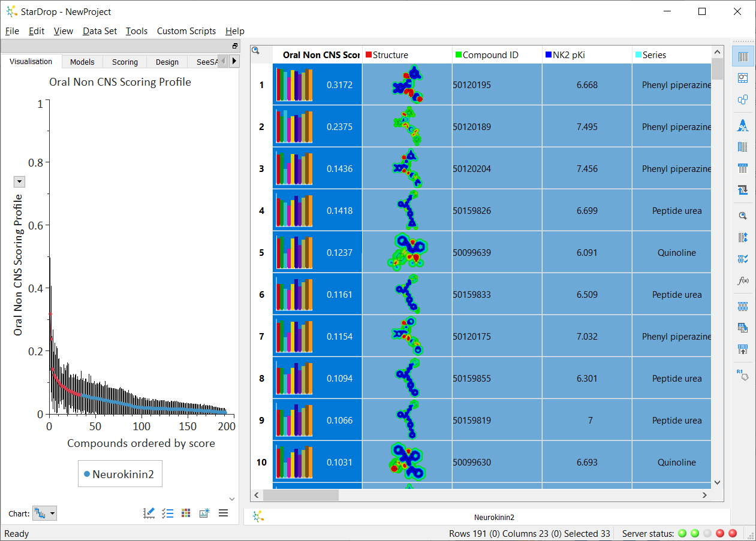Screen dimensions: 756x541
Task: Open the File menu
Action: click(12, 31)
